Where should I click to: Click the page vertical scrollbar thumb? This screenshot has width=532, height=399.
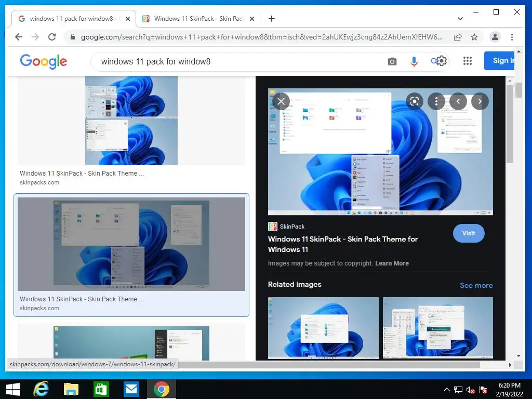pyautogui.click(x=518, y=90)
